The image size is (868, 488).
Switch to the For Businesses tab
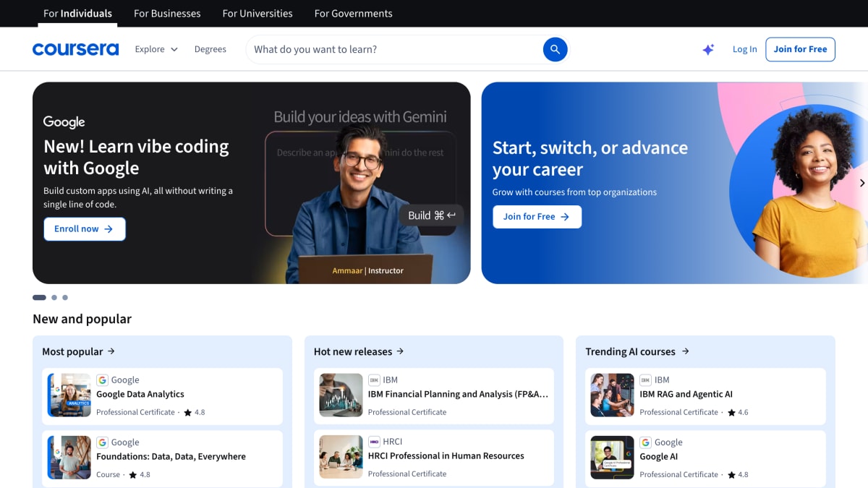[167, 13]
